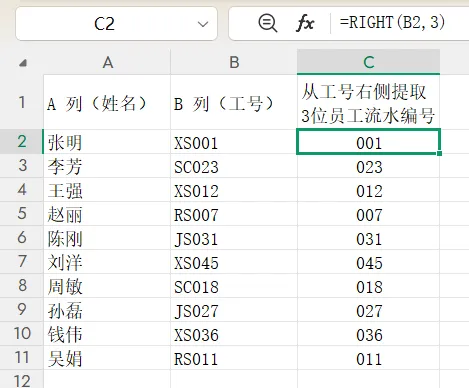Click cell containing 刘洋
Image resolution: width=469 pixels, height=388 pixels.
pyautogui.click(x=107, y=262)
